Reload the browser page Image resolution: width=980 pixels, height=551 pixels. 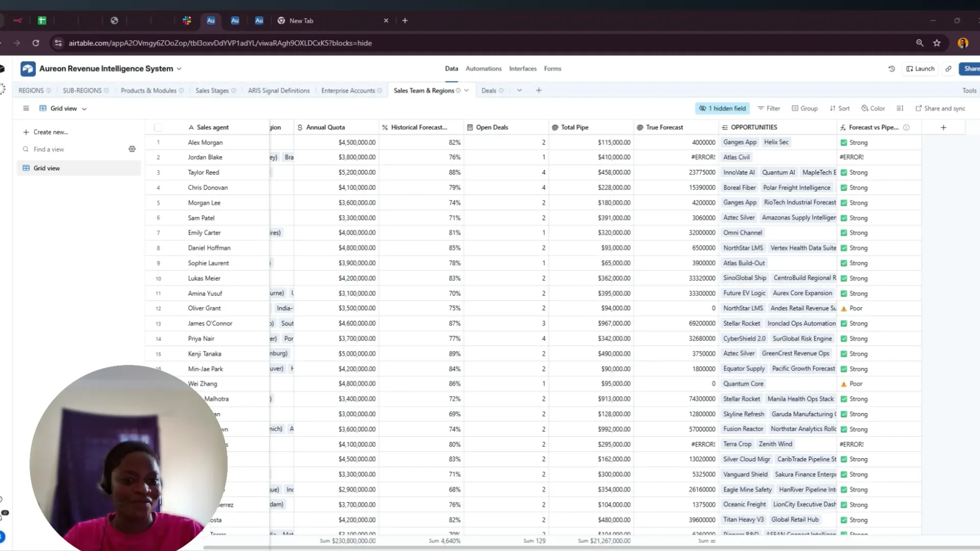36,43
